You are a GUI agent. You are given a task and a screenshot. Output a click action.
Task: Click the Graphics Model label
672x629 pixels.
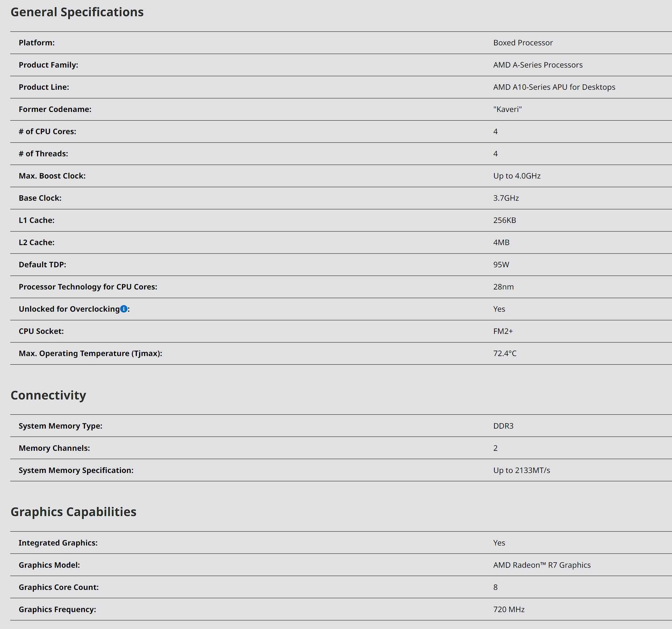(x=49, y=565)
